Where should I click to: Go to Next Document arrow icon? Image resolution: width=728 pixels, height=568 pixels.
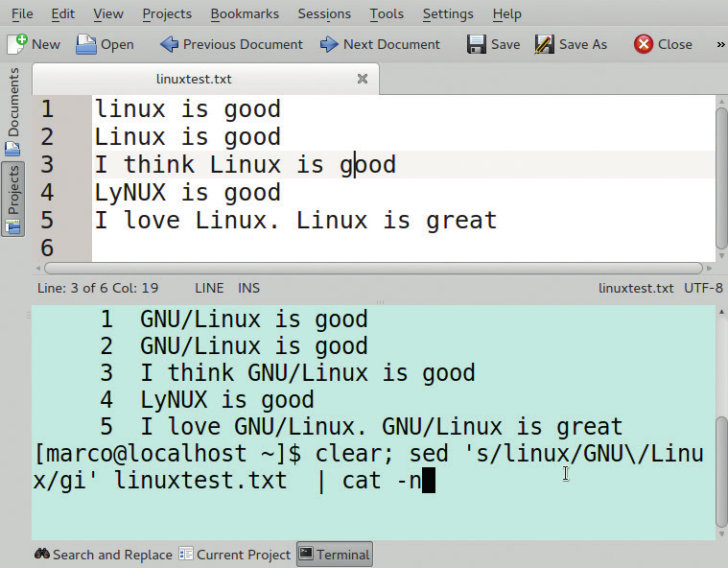[329, 44]
